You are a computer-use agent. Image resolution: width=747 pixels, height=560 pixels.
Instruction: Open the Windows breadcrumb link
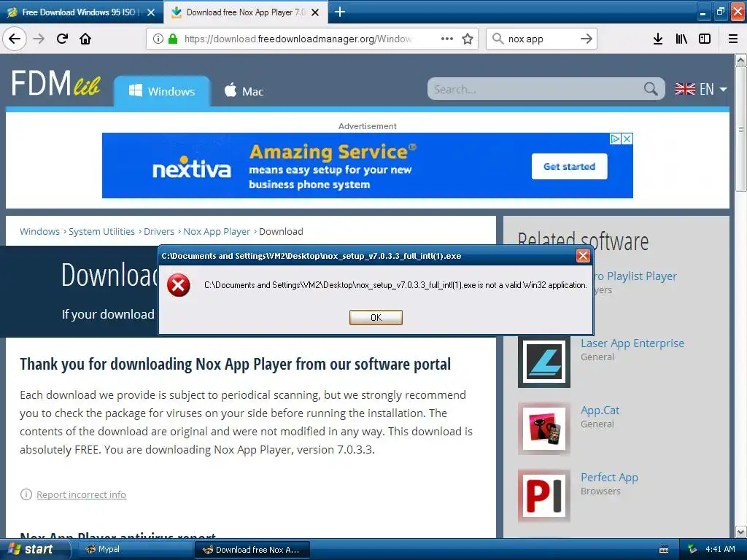pyautogui.click(x=39, y=231)
